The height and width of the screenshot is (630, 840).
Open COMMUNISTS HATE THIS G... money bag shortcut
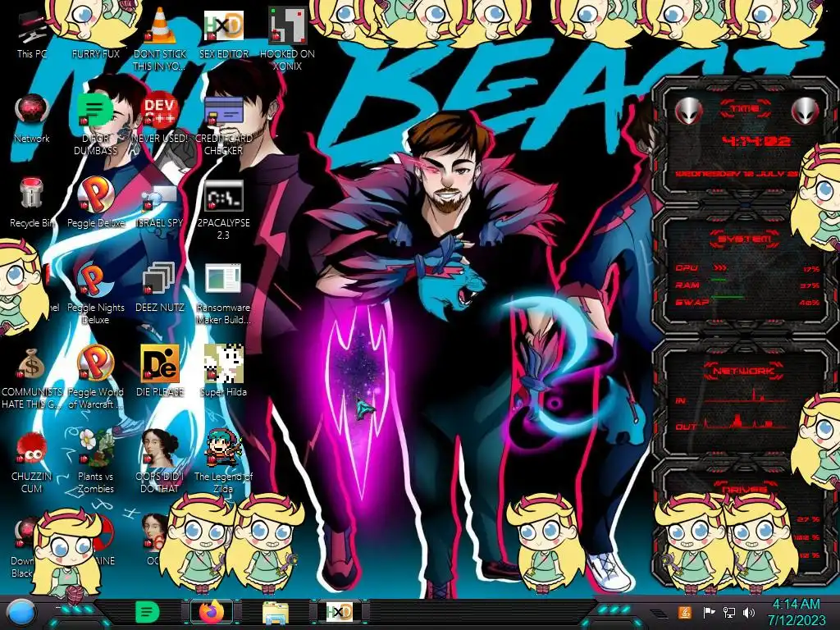[x=32, y=377]
